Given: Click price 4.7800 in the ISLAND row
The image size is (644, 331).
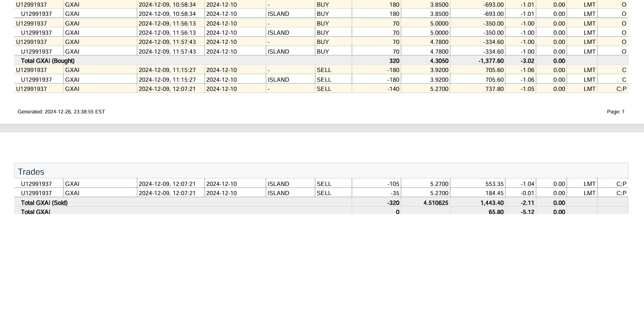Looking at the screenshot, I should point(440,52).
